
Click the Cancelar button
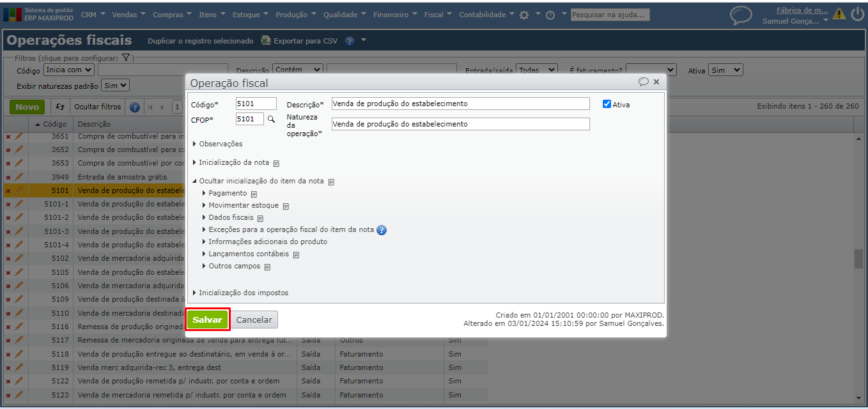click(x=254, y=320)
